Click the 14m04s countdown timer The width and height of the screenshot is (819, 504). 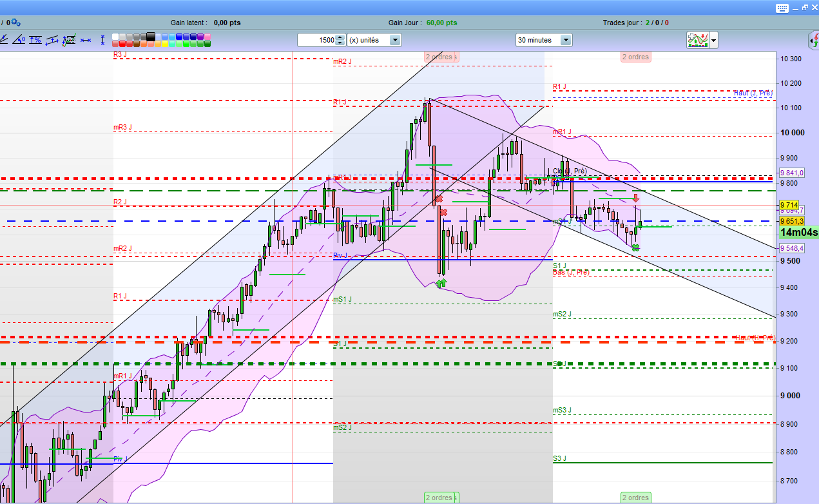(x=798, y=232)
